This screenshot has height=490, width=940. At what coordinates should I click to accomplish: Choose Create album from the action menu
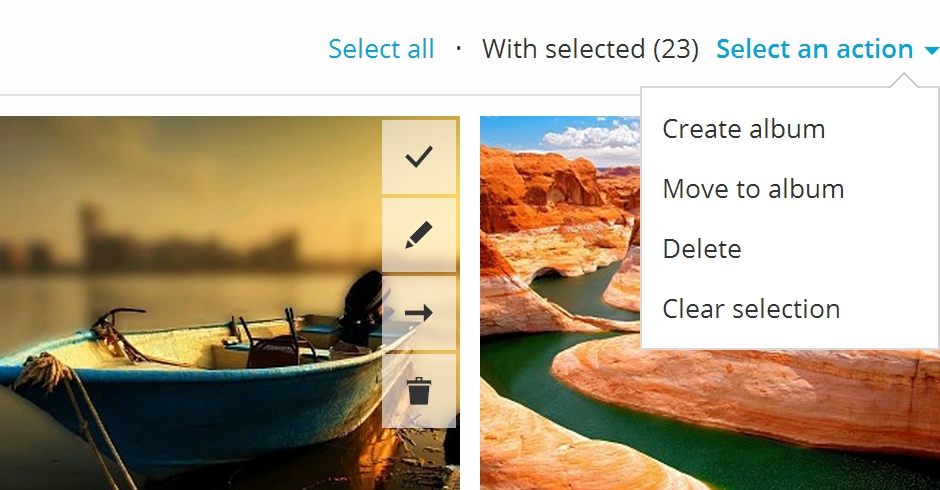743,129
